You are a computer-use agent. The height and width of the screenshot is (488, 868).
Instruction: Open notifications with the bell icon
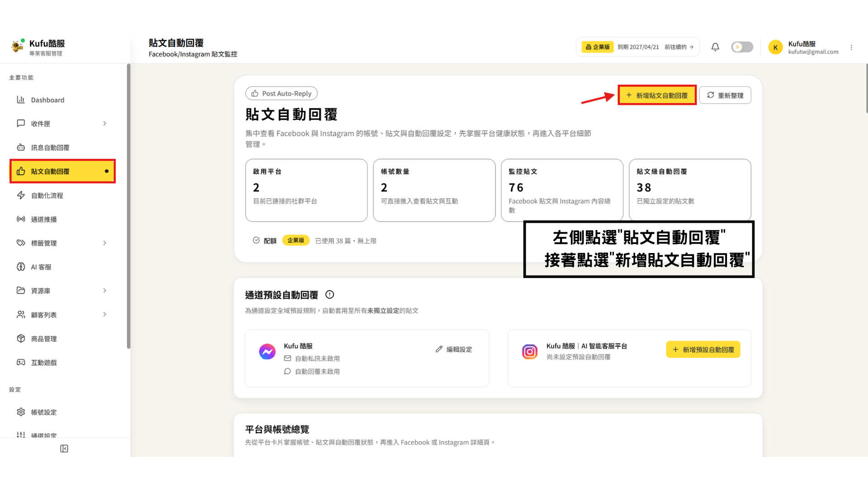tap(715, 47)
